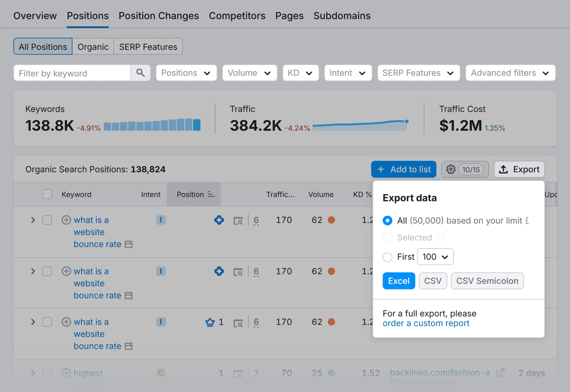Open the SERP preview icon for first keyword
Screen dimensions: 570x392
point(238,220)
